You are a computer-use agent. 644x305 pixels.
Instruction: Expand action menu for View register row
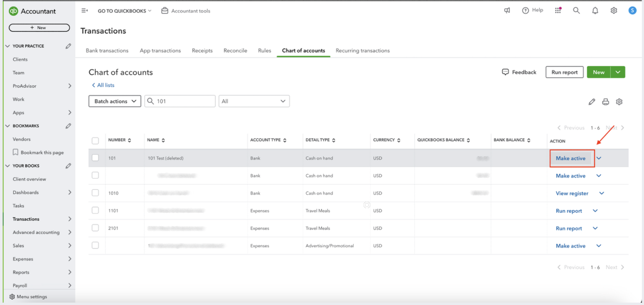click(602, 193)
